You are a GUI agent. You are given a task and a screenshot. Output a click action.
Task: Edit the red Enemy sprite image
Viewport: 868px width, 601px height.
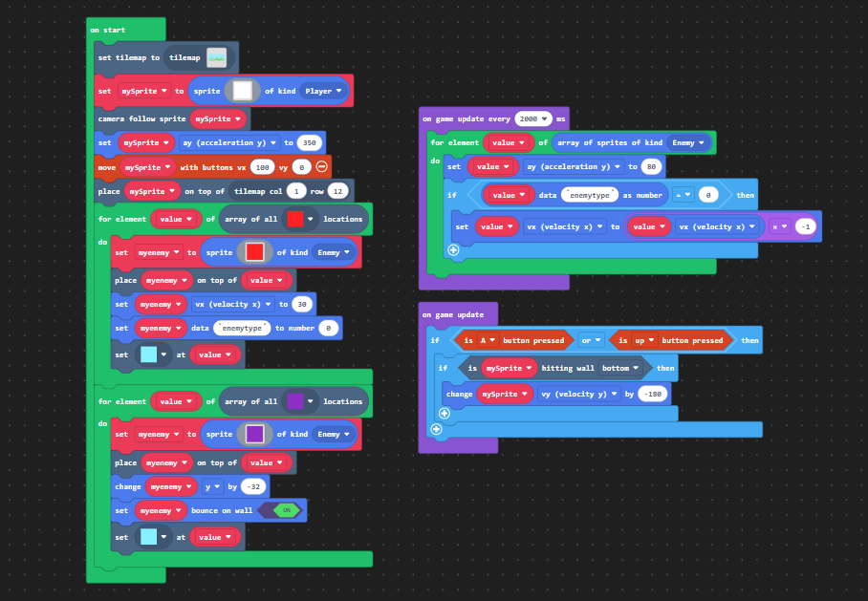click(254, 252)
